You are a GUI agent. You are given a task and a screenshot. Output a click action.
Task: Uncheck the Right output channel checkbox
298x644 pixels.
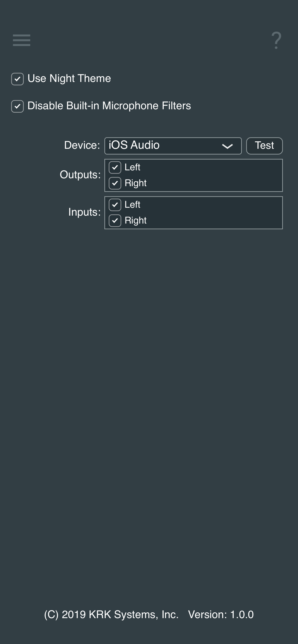click(x=115, y=183)
